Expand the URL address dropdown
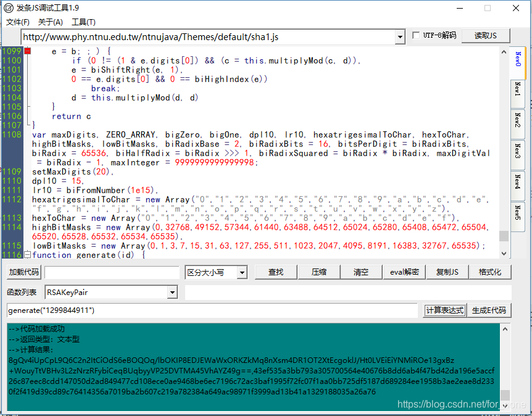 pyautogui.click(x=400, y=36)
